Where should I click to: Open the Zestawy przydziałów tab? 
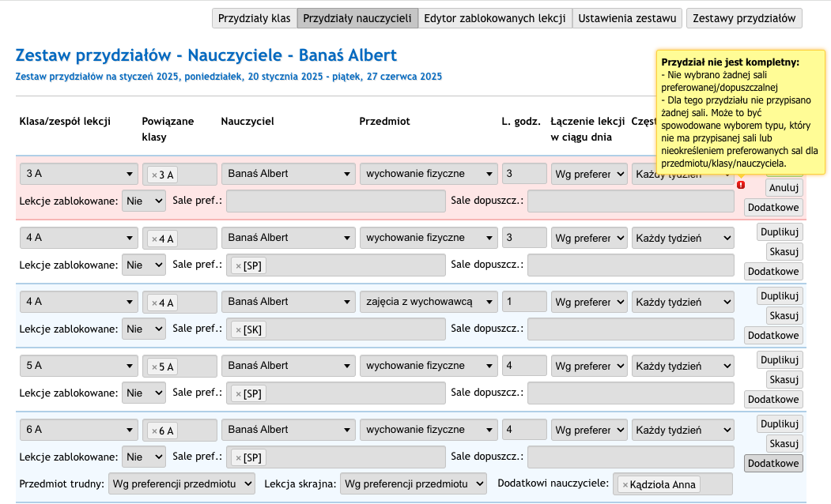pyautogui.click(x=744, y=18)
